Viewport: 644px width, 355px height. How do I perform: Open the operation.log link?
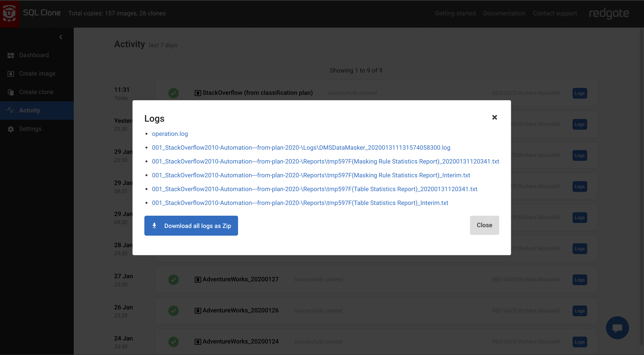[x=170, y=134]
